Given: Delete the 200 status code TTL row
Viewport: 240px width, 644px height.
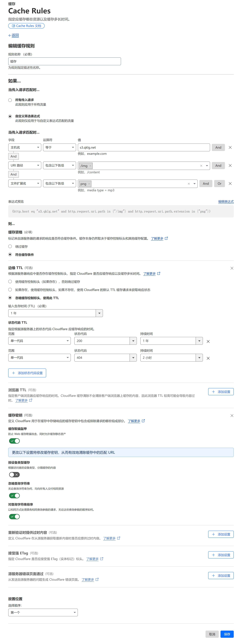Looking at the screenshot, I should point(208,342).
